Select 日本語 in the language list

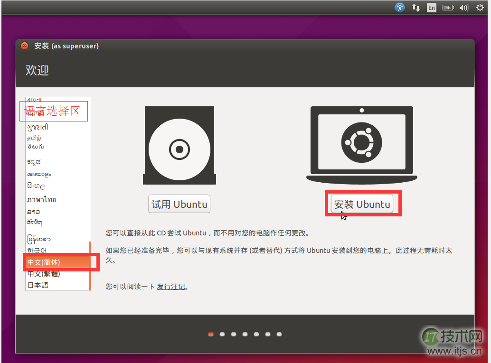point(57,285)
